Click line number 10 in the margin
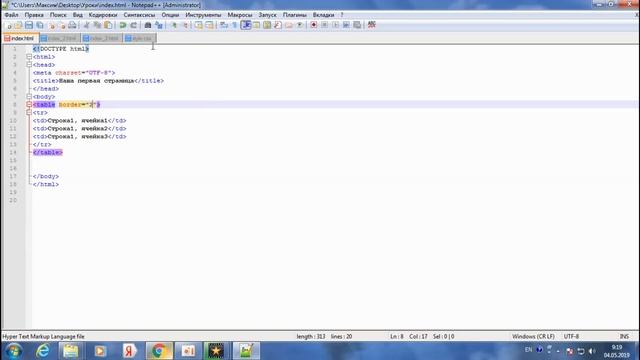Screen dimensions: 640x360 click(x=13, y=120)
